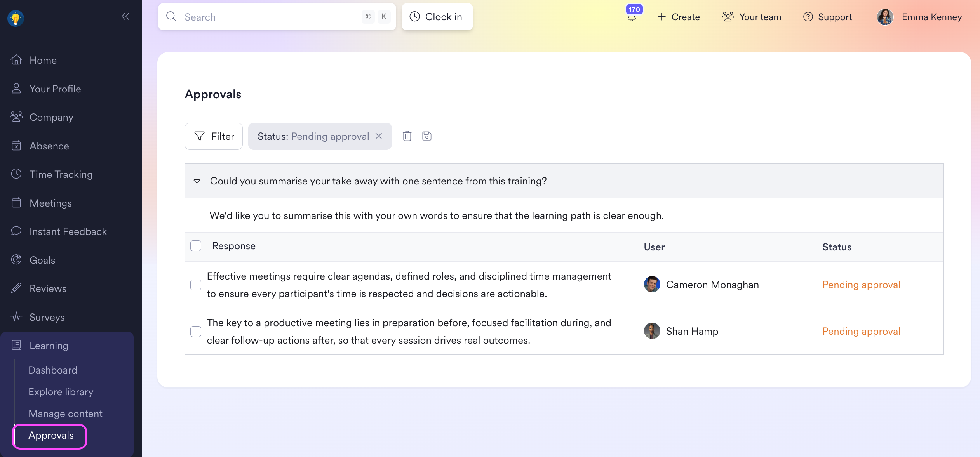Collapse the training summary question section
980x457 pixels.
[x=197, y=181]
